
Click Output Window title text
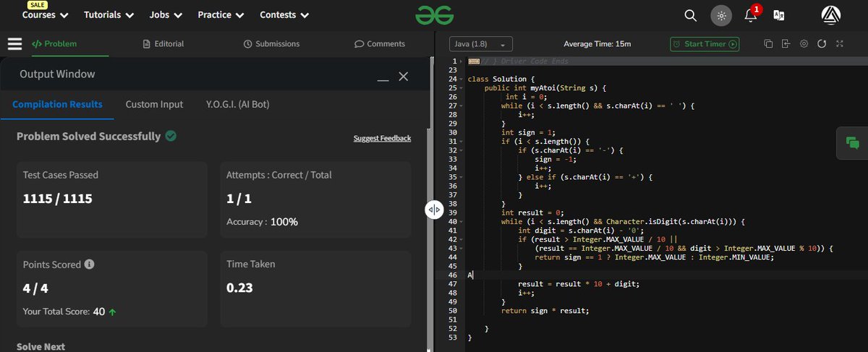57,74
